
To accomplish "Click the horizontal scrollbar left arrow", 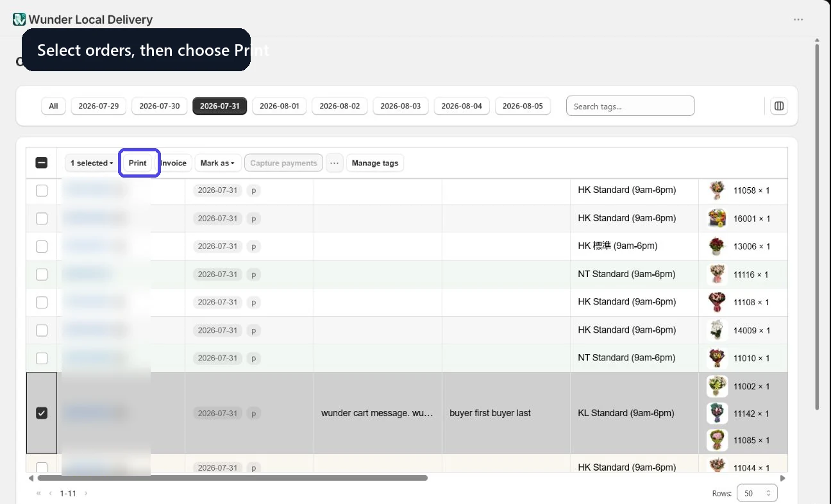I will coord(31,478).
